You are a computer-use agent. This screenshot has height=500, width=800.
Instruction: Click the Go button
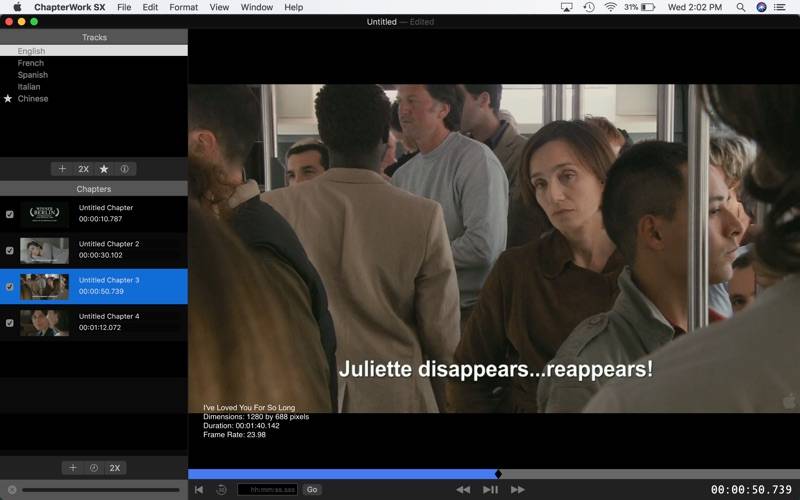[x=312, y=490]
